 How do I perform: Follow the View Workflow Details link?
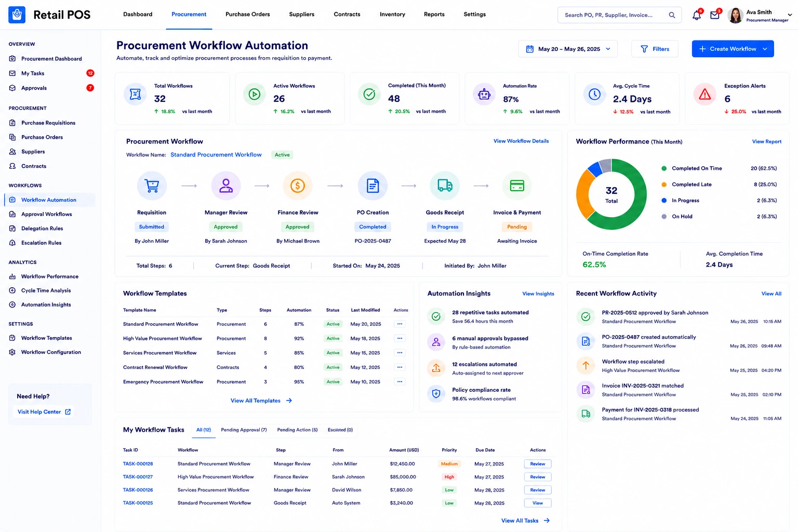pos(521,141)
